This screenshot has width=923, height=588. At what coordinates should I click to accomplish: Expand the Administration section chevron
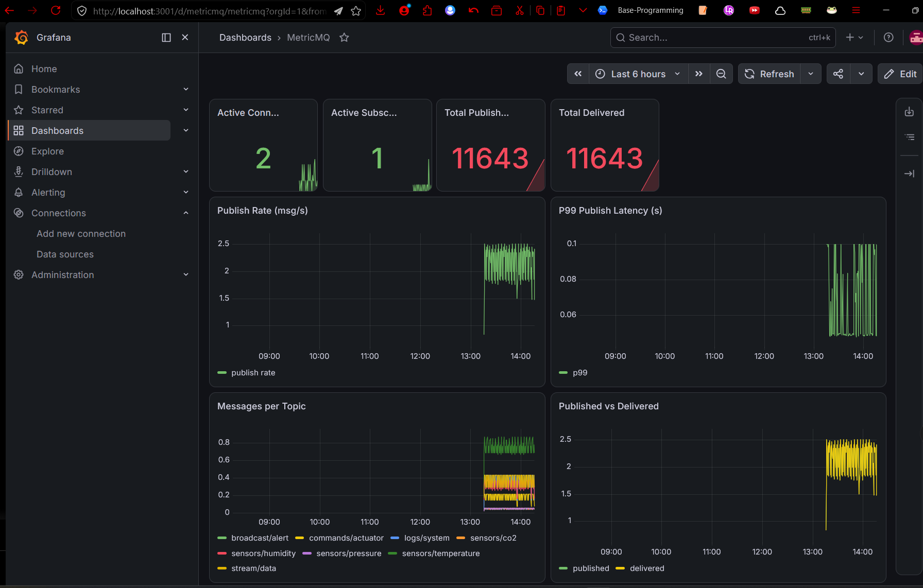186,275
